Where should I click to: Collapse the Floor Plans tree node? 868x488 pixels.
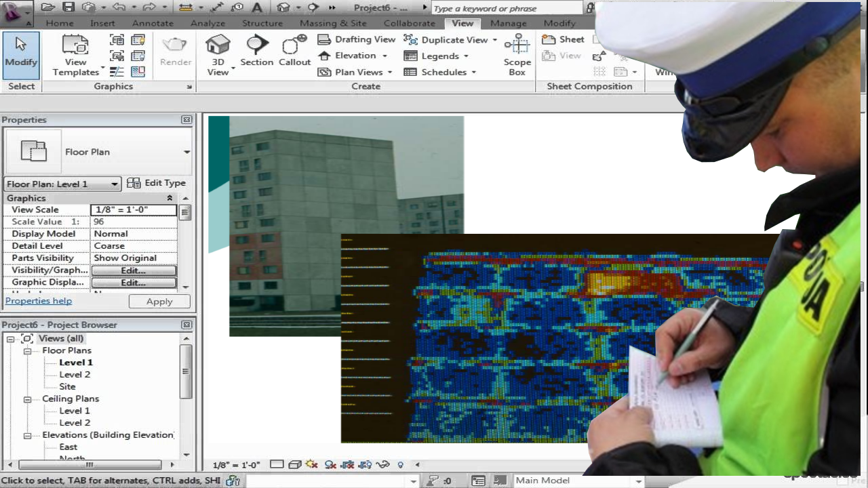pos(27,351)
